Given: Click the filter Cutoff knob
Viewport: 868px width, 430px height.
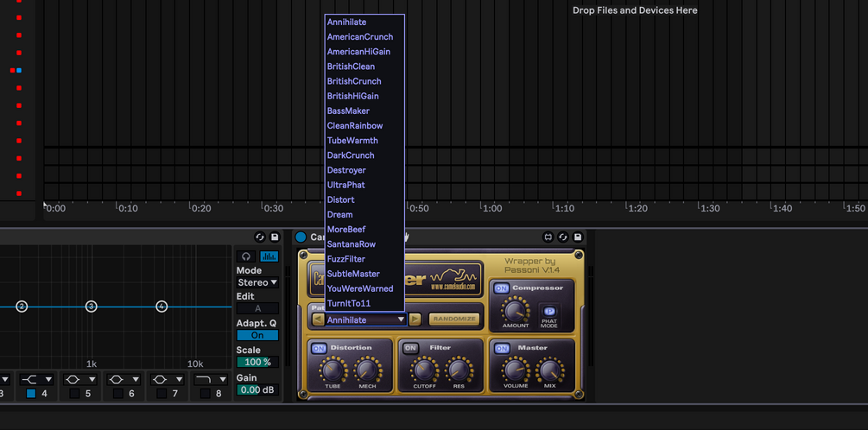Looking at the screenshot, I should [424, 370].
